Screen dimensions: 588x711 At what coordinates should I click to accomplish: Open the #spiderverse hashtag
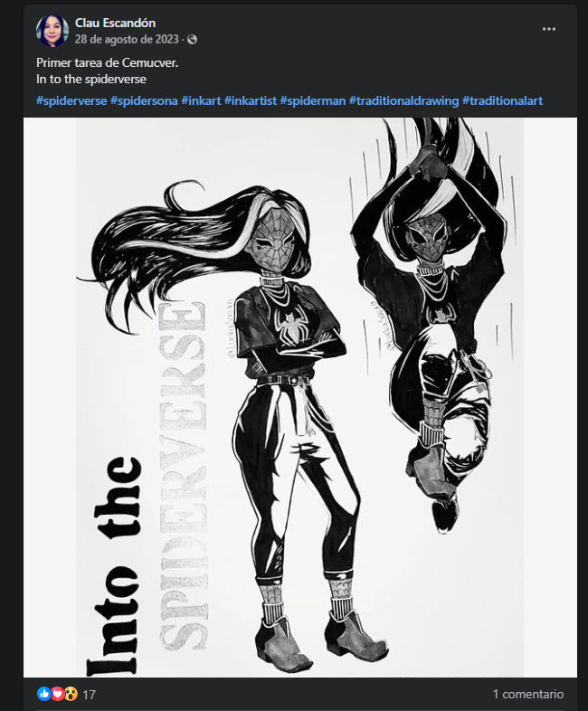(71, 100)
